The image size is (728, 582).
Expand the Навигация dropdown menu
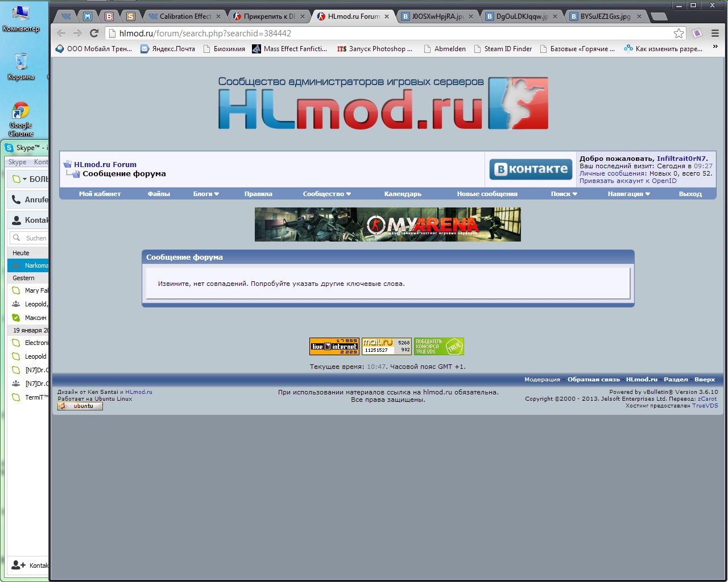coord(629,194)
